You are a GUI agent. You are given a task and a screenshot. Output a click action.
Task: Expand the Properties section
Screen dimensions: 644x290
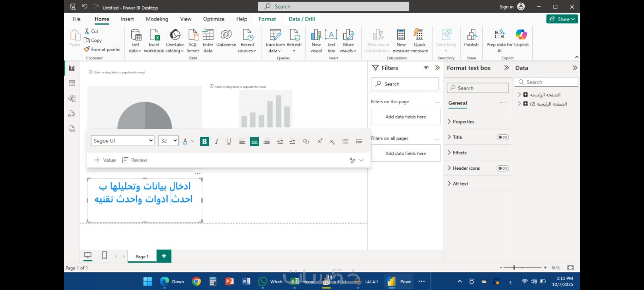click(463, 122)
